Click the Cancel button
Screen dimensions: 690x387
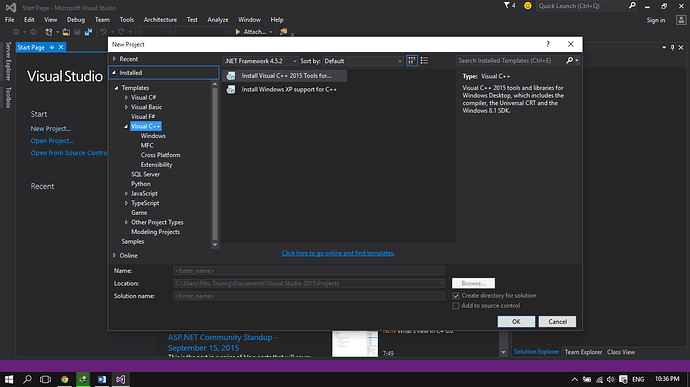557,321
